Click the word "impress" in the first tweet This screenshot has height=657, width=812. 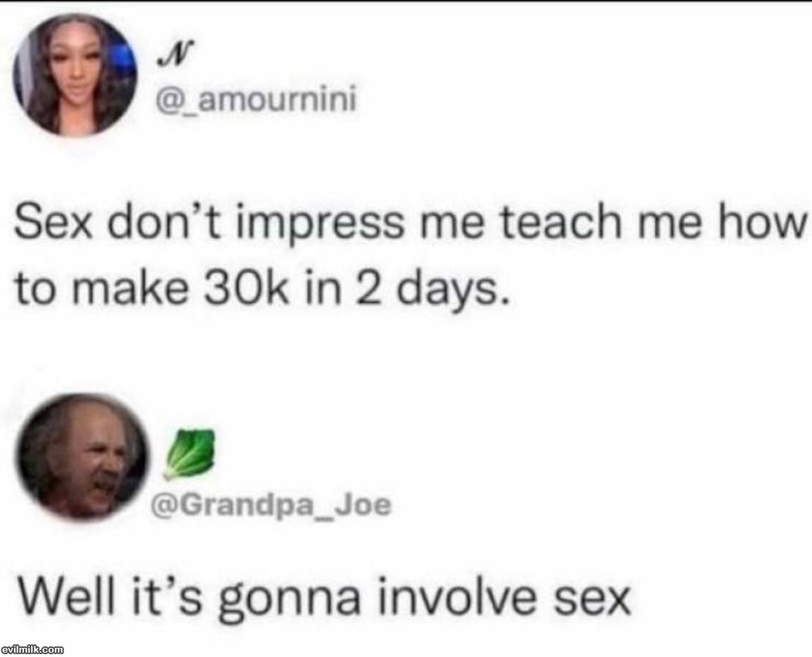click(320, 223)
